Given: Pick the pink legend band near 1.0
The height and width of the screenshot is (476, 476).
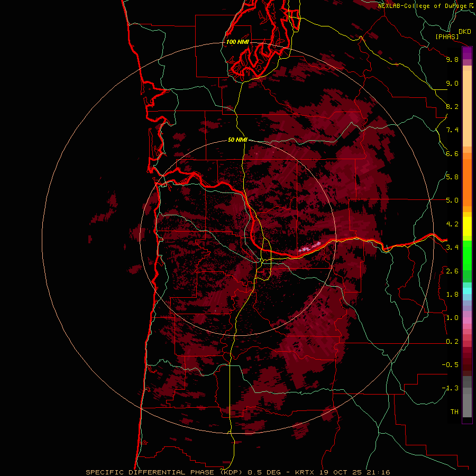Looking at the screenshot, I should 467,321.
